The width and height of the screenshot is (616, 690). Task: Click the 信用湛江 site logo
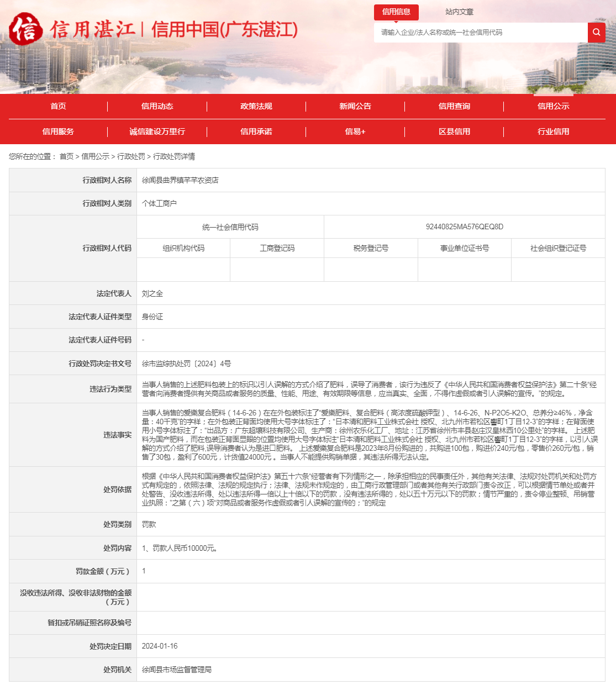(153, 29)
